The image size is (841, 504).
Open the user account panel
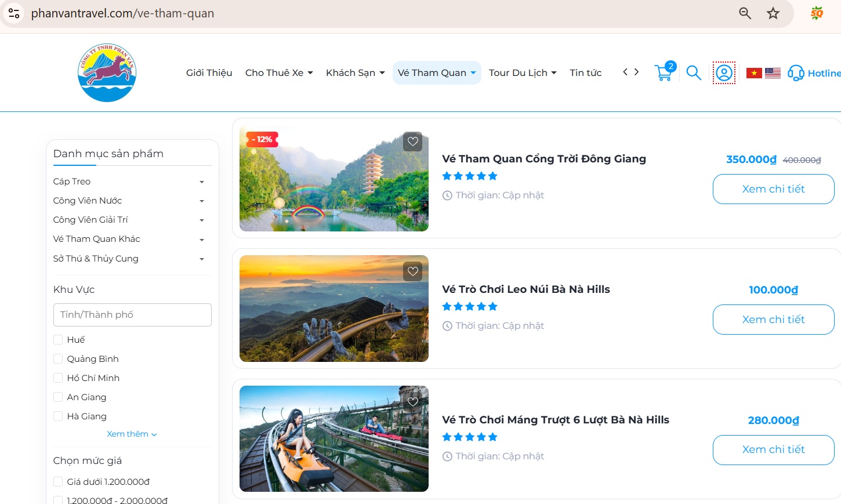(x=723, y=72)
